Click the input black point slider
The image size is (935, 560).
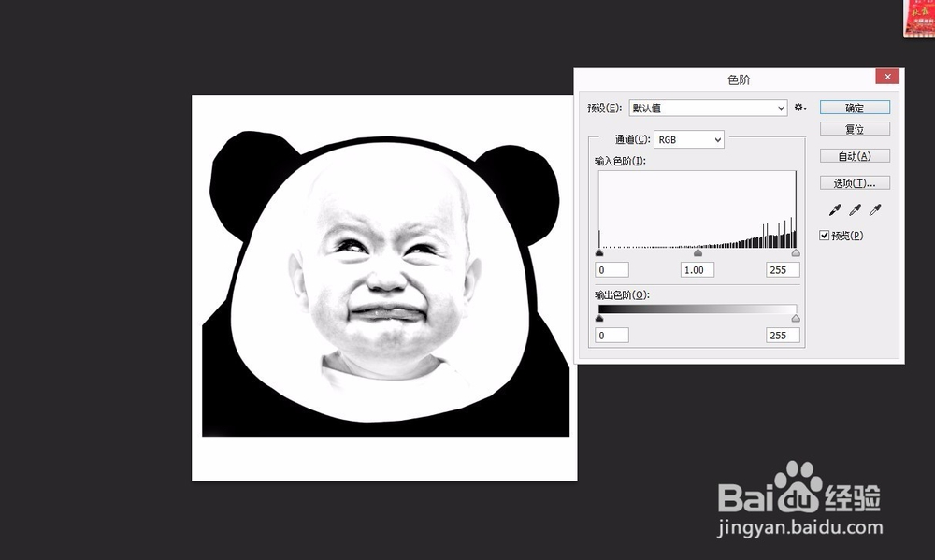pos(599,252)
